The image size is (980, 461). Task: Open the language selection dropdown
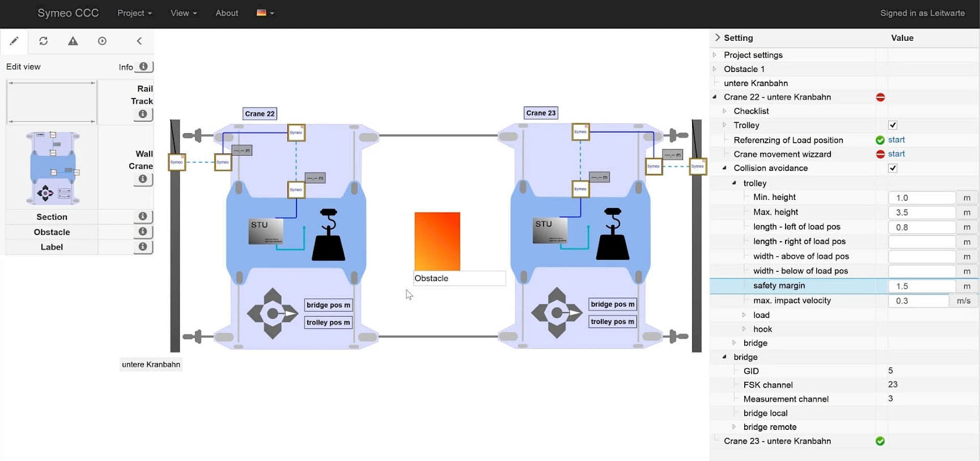point(264,13)
